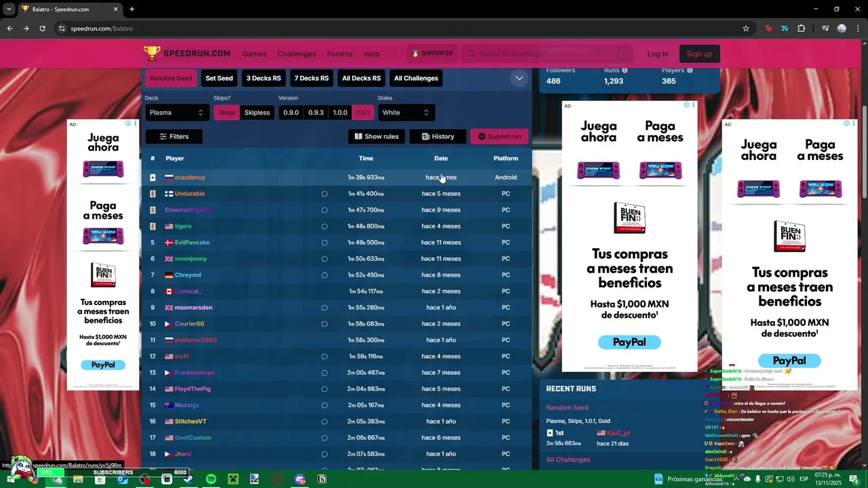Click the Show rules button
Viewport: 868px width, 488px height.
pyautogui.click(x=376, y=136)
